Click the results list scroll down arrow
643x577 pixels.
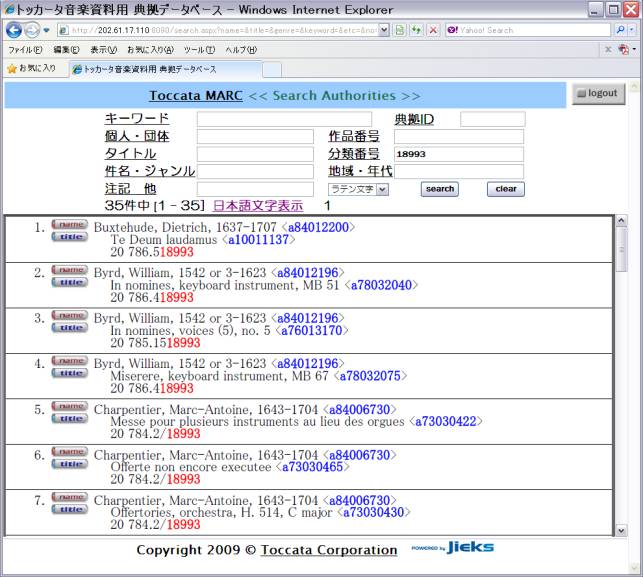[621, 530]
